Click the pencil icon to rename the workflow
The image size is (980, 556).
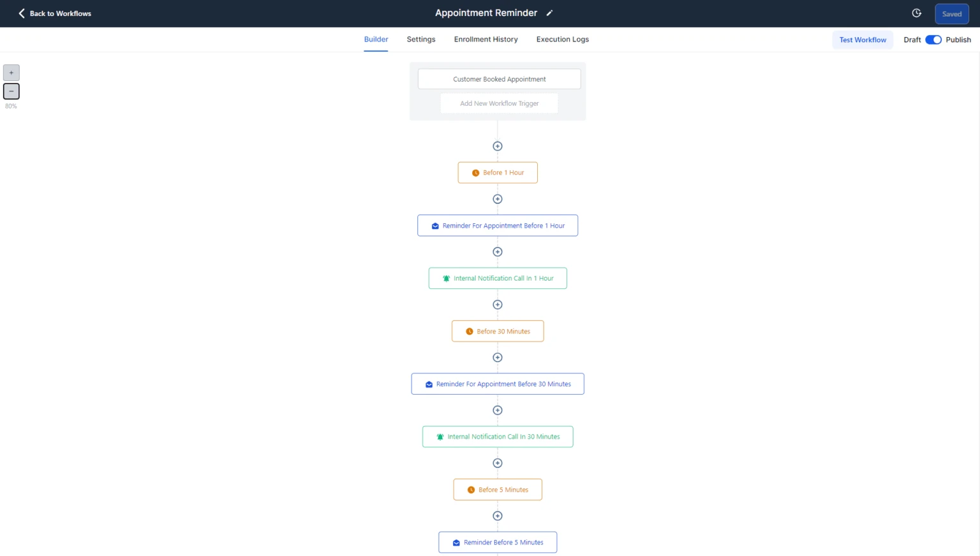549,13
